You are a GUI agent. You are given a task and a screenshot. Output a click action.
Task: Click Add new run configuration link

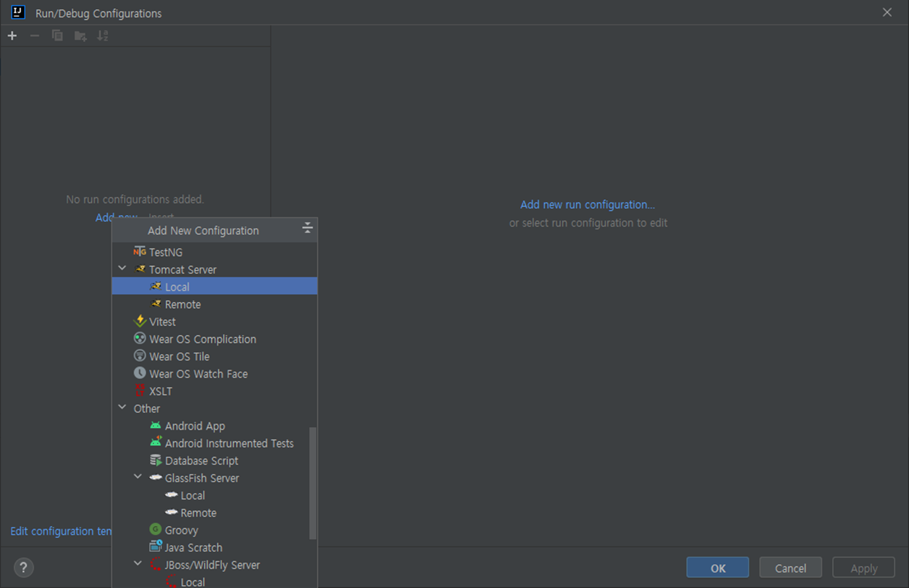pos(587,205)
